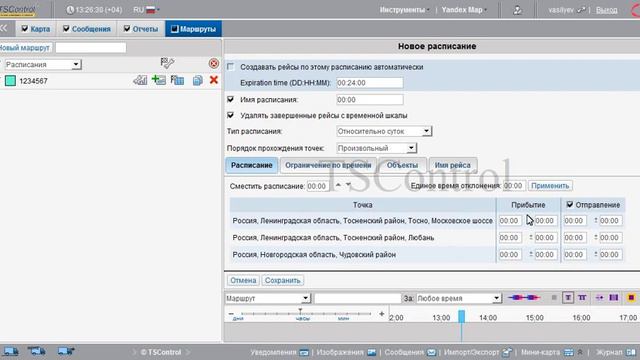Collapse the left panel with double chevron
Screen dimensions: 640x360
[x=4, y=29]
